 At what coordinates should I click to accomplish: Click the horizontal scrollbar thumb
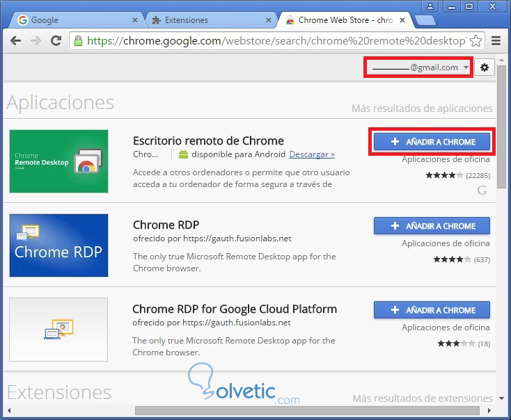(x=307, y=410)
